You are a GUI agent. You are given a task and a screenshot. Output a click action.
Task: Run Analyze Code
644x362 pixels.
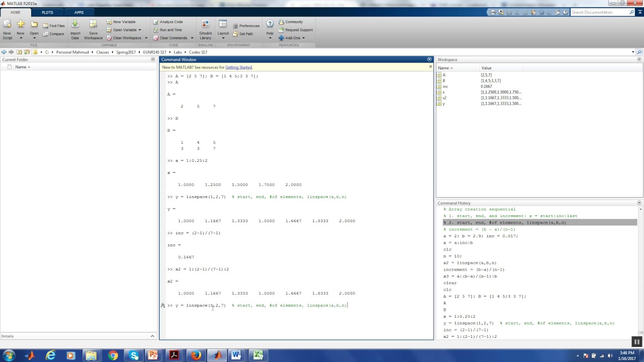tap(168, 22)
